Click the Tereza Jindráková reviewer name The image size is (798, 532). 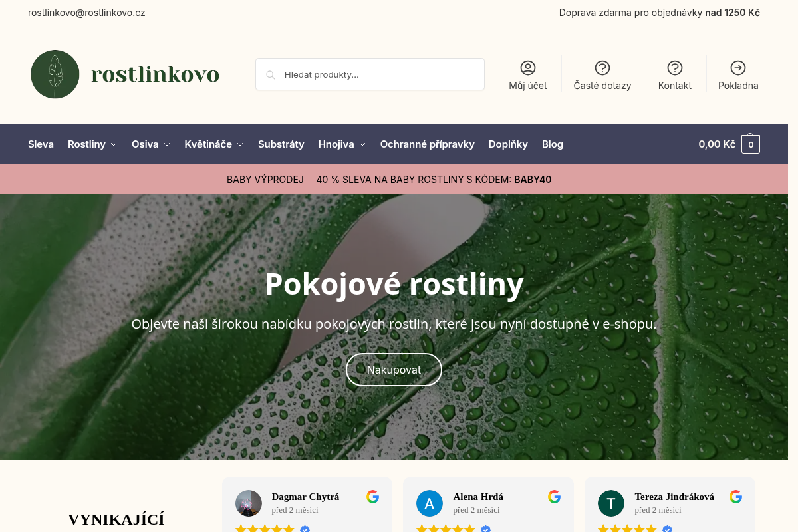click(x=674, y=497)
